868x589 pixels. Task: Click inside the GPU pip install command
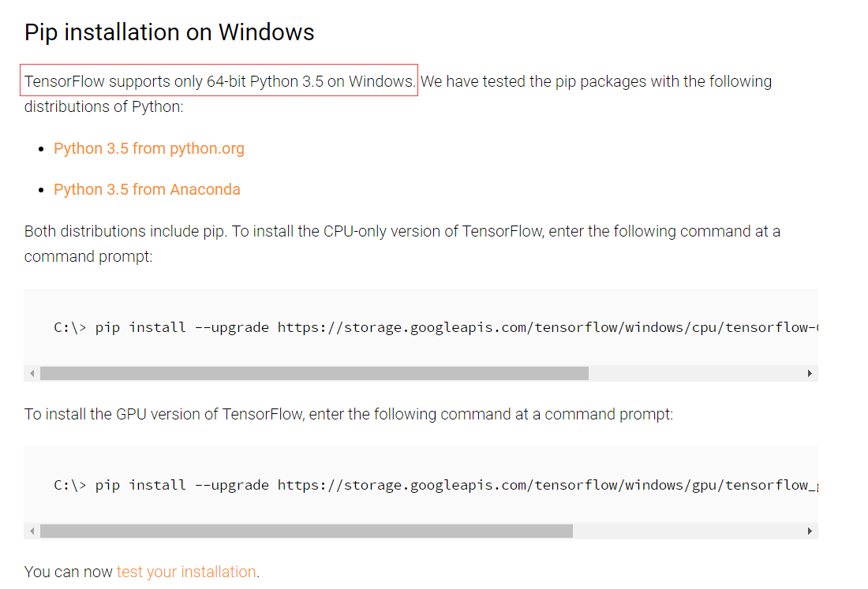pyautogui.click(x=436, y=485)
